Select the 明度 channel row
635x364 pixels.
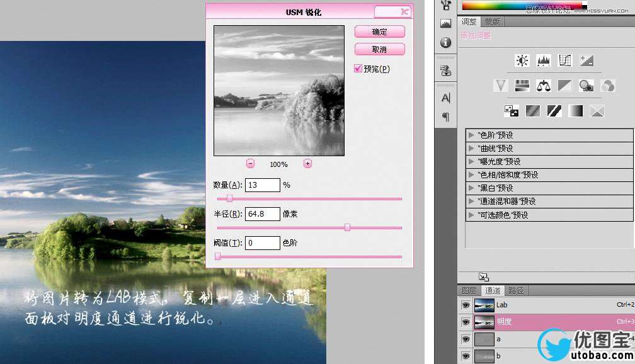[x=546, y=322]
